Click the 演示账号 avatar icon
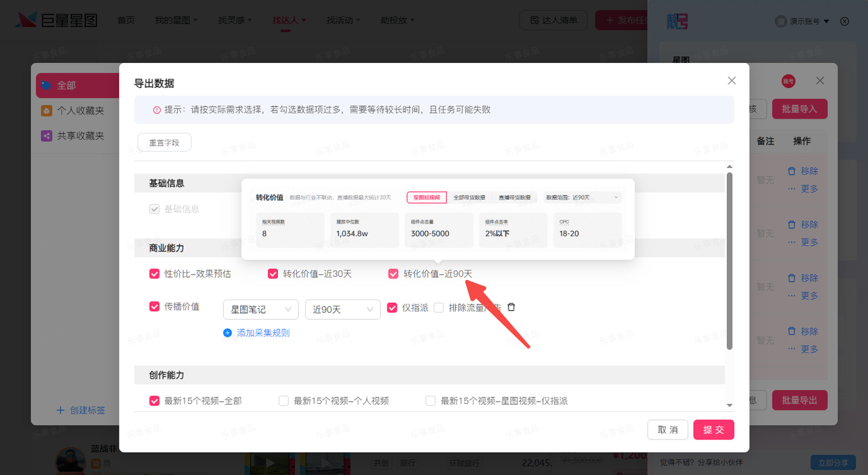The width and height of the screenshot is (868, 475). [x=781, y=22]
